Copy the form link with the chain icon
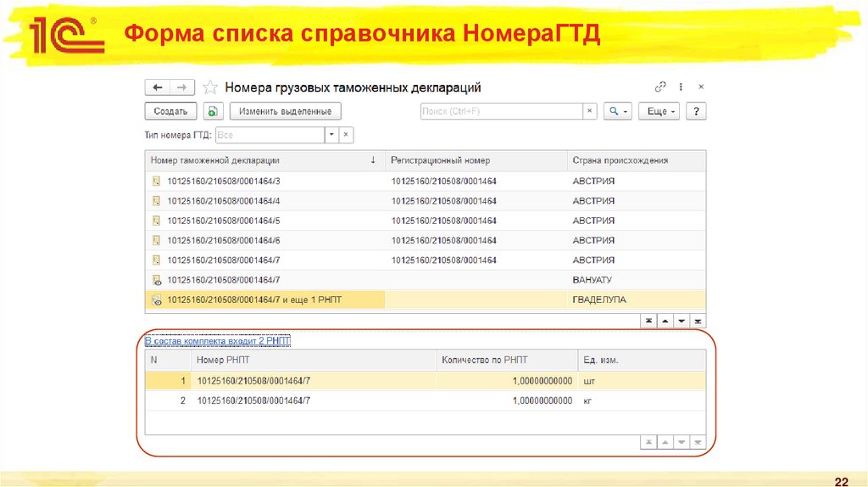This screenshot has height=487, width=868. click(659, 87)
